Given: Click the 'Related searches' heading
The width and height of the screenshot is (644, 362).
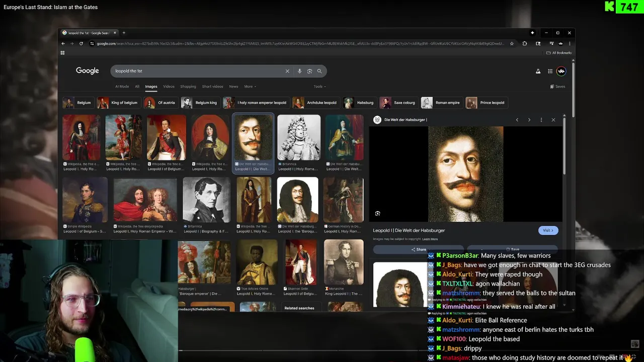Looking at the screenshot, I should [x=299, y=308].
